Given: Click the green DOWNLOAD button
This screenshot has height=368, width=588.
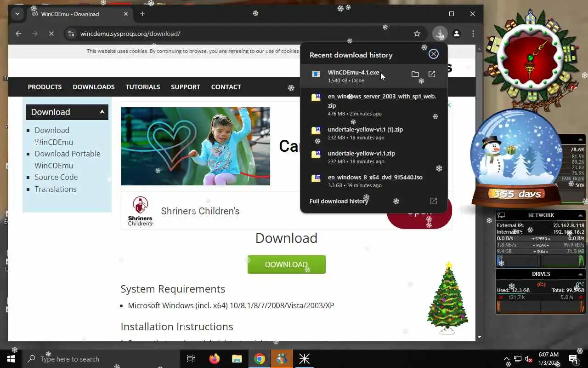Looking at the screenshot, I should [x=286, y=264].
